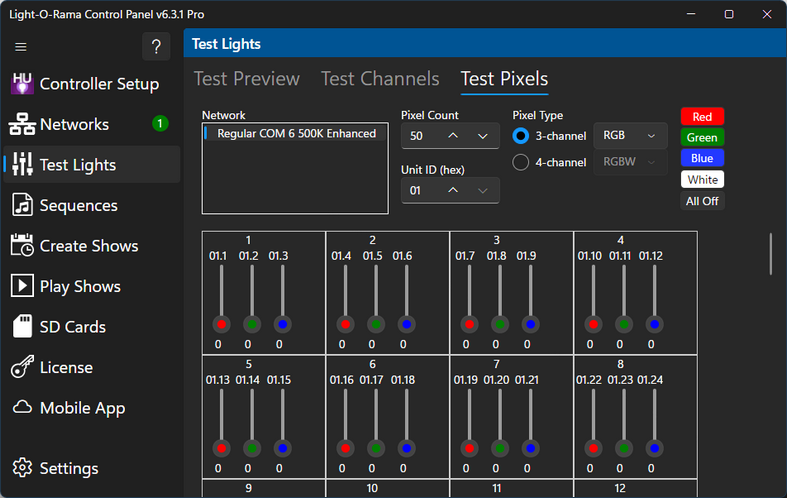Screen dimensions: 787x498
Task: Switch to the Test Preview tab
Action: click(x=246, y=79)
